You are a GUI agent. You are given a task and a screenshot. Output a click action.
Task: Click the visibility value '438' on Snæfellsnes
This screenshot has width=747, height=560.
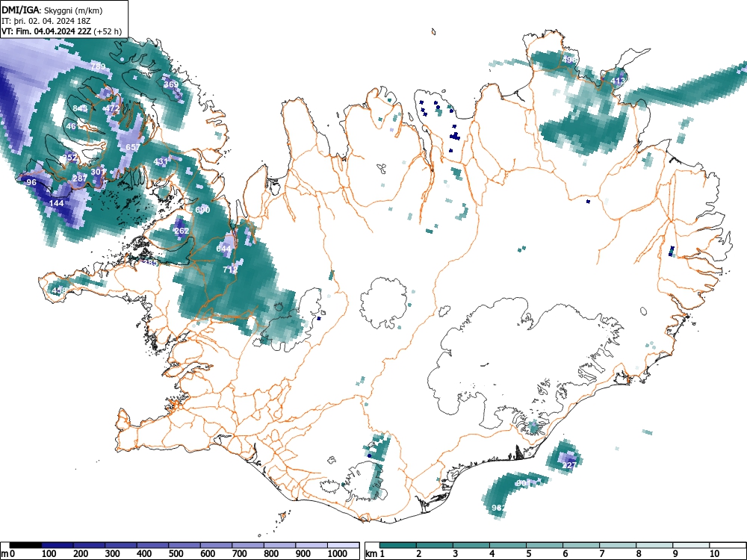tap(59, 290)
